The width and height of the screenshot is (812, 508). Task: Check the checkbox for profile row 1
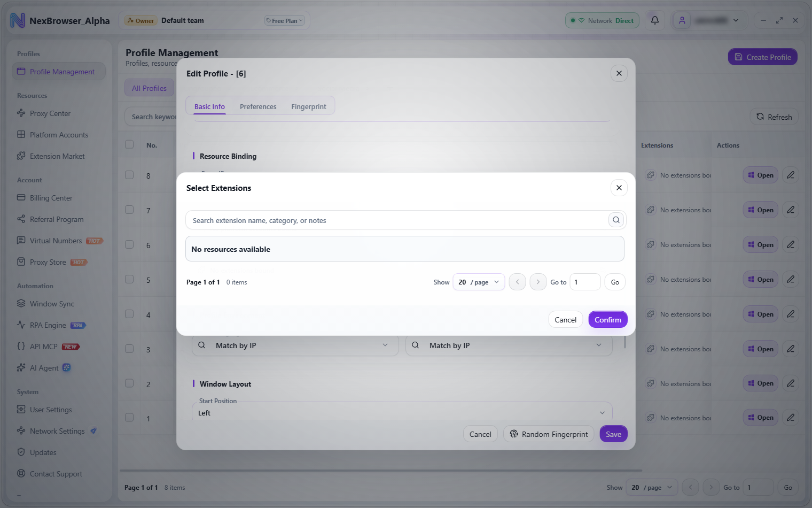129,418
